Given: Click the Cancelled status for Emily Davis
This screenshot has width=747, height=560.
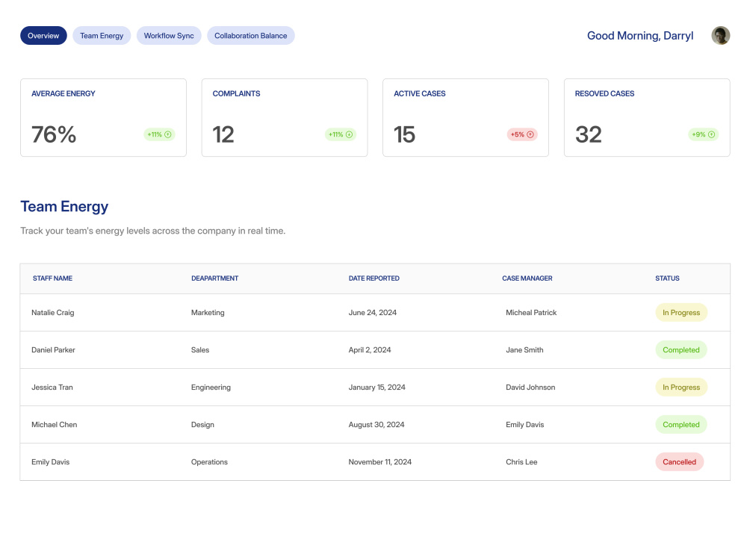Looking at the screenshot, I should (x=679, y=462).
